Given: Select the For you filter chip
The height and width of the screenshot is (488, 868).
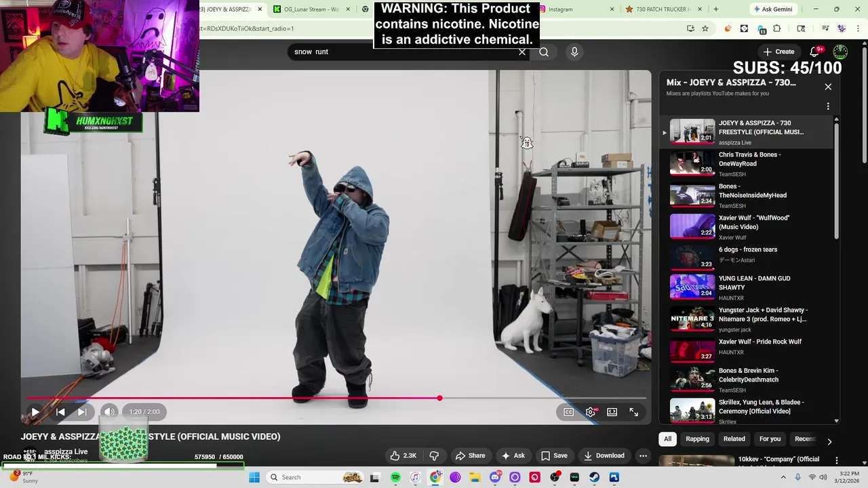Looking at the screenshot, I should [770, 439].
